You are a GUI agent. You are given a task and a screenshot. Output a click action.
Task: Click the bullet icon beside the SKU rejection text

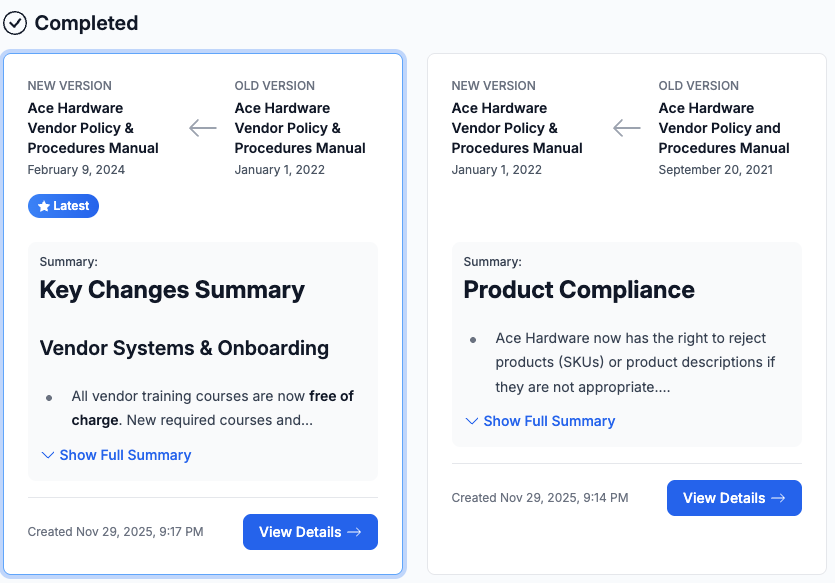(x=473, y=339)
